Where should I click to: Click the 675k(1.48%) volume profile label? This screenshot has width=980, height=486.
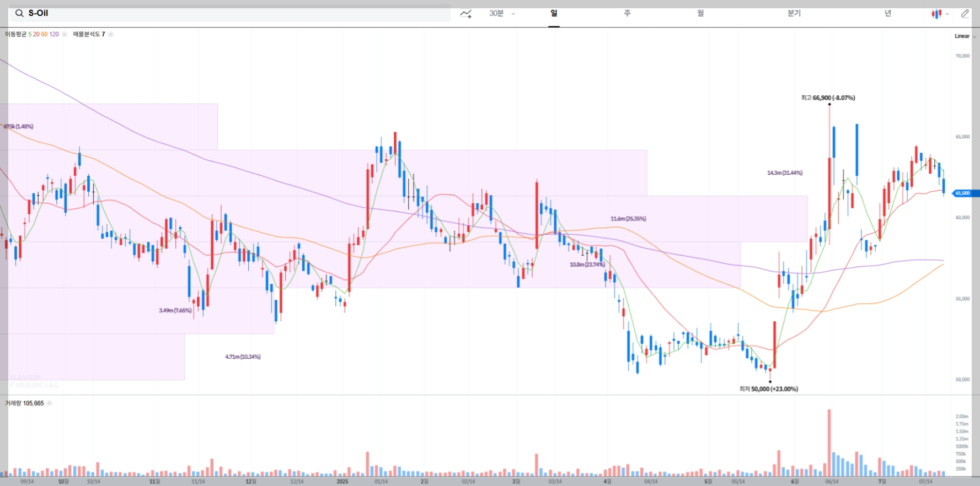coord(18,127)
